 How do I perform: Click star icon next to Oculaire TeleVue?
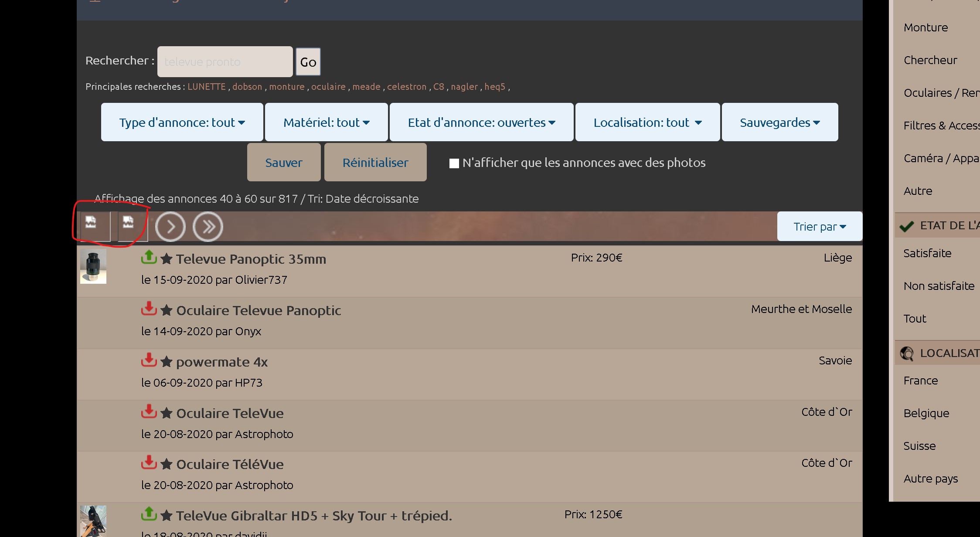[x=167, y=413]
